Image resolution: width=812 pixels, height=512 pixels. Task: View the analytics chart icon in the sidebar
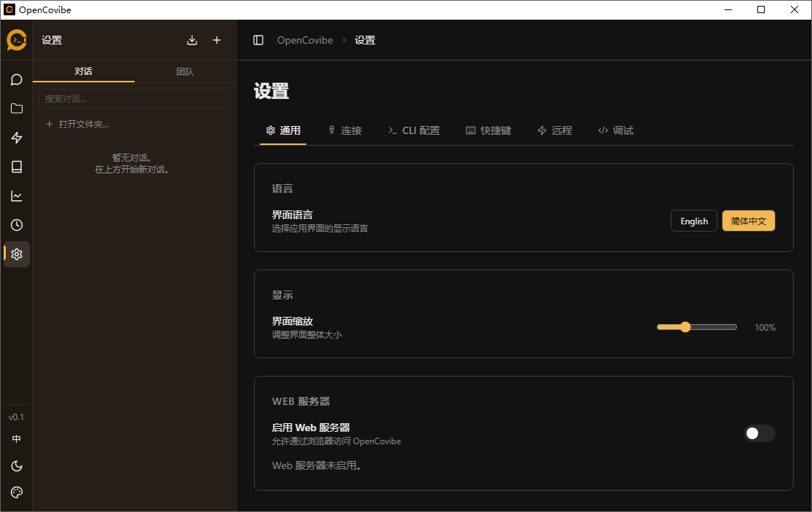16,196
